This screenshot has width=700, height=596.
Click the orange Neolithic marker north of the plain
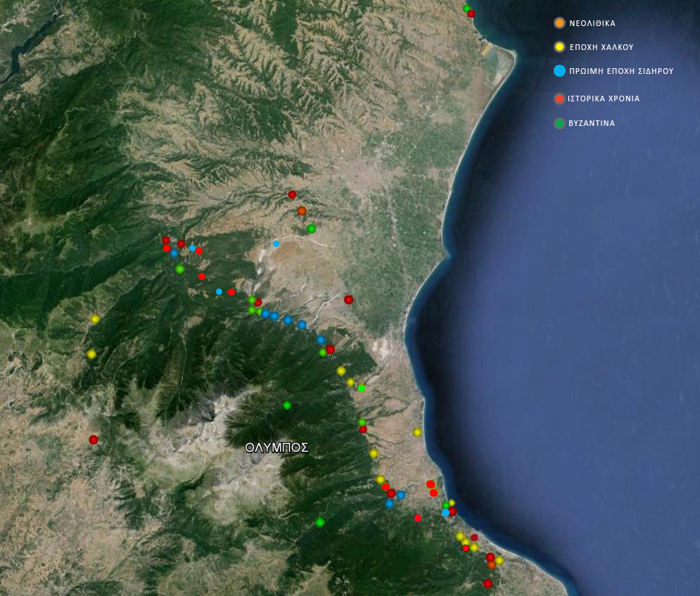pyautogui.click(x=302, y=210)
